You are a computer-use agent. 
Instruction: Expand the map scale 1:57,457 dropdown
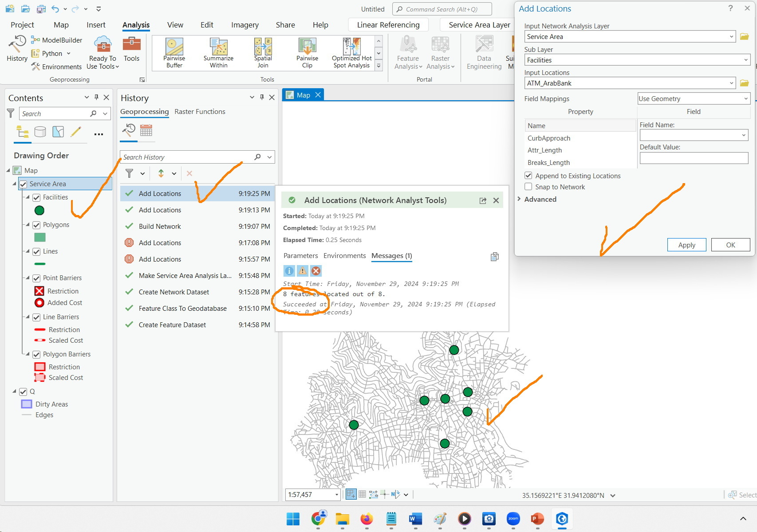(336, 494)
